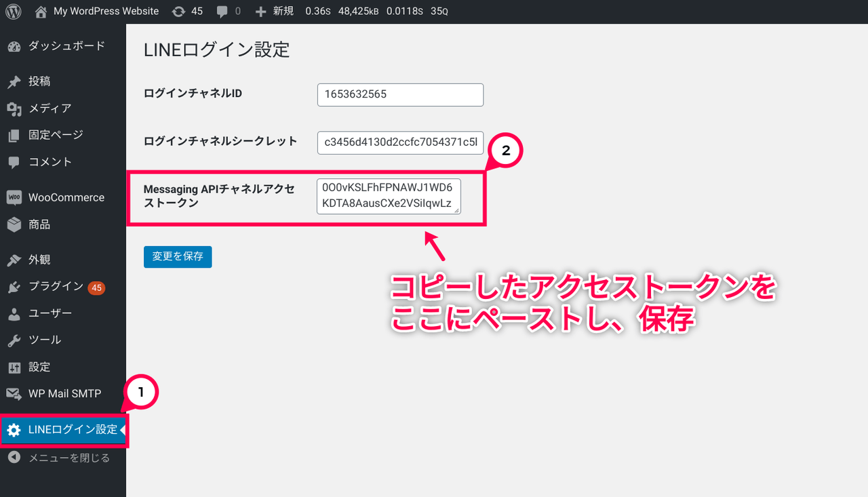Click the ログインチャネルID label

193,94
